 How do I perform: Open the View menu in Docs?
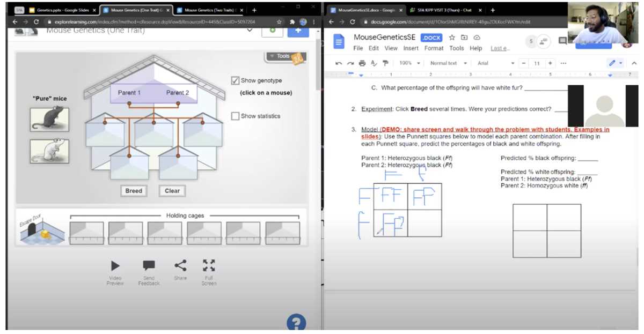click(391, 48)
